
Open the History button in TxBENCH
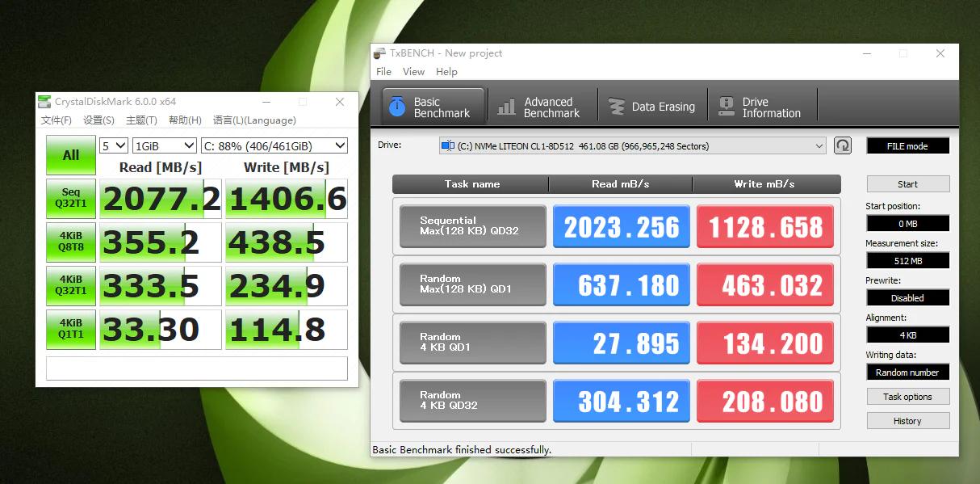point(907,421)
